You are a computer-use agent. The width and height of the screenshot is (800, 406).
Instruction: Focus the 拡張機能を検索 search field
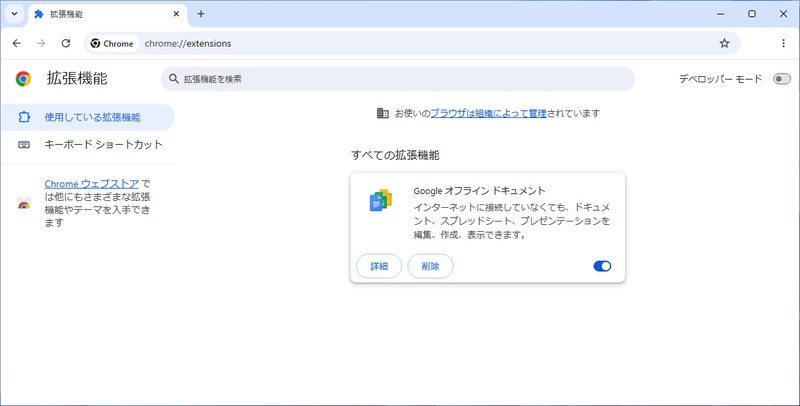tap(397, 79)
